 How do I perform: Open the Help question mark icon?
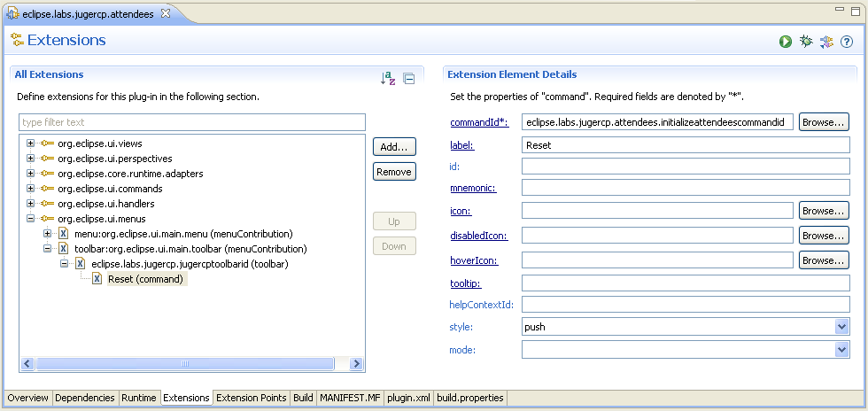847,41
